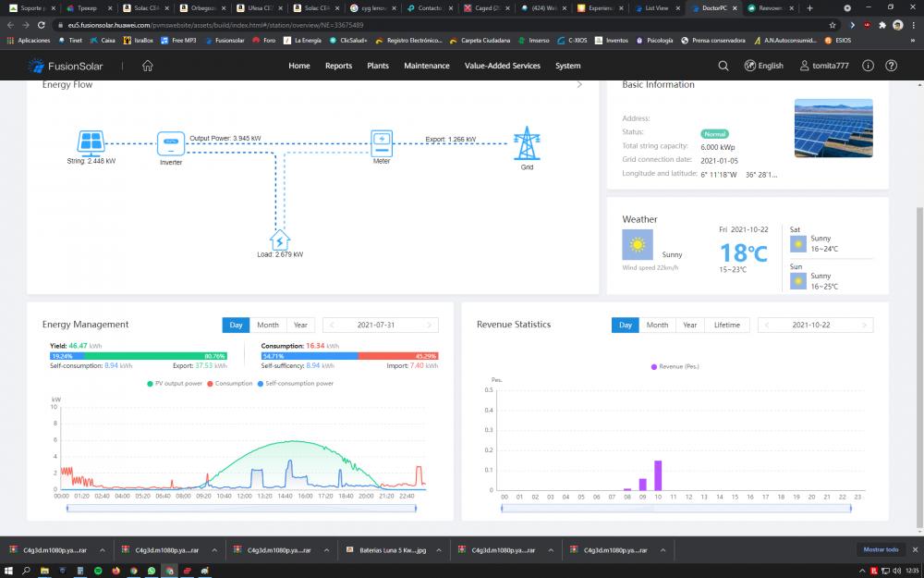Open the tomita777 user menu
This screenshot has width=924, height=578.
pyautogui.click(x=824, y=66)
